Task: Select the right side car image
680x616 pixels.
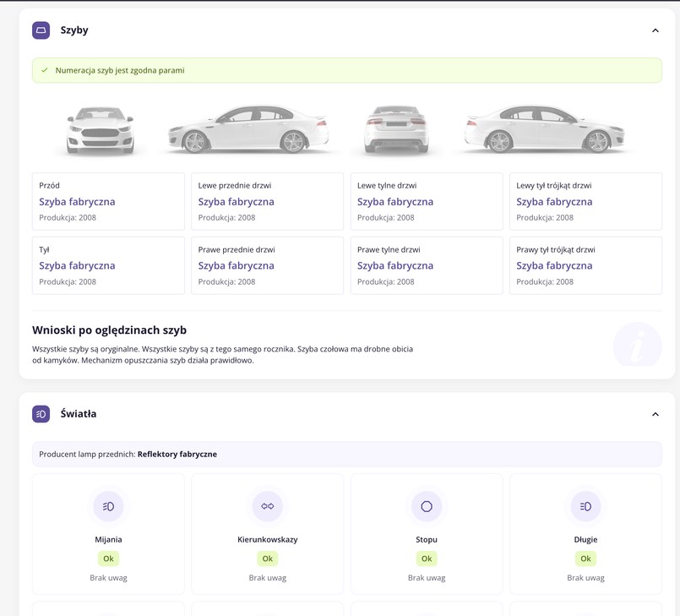Action: pyautogui.click(x=544, y=129)
